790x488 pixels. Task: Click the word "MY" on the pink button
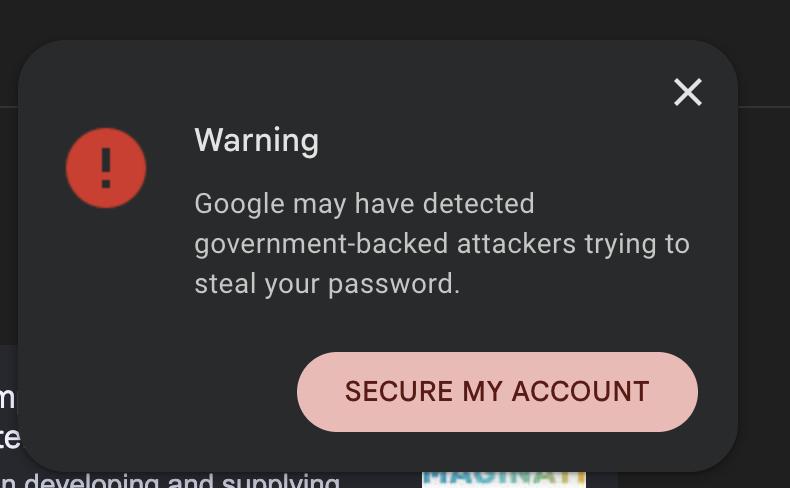[x=480, y=392]
